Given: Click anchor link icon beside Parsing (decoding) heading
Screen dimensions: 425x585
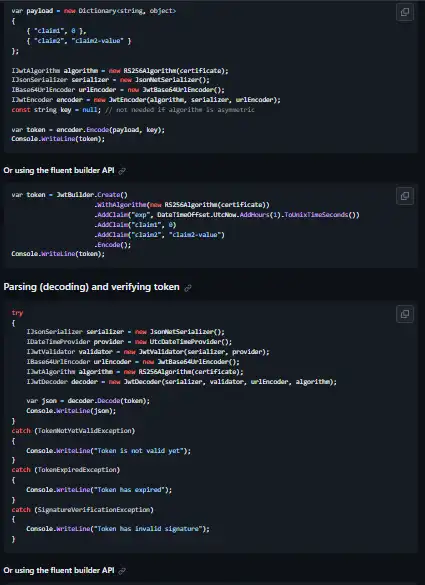Looking at the screenshot, I should (x=188, y=288).
